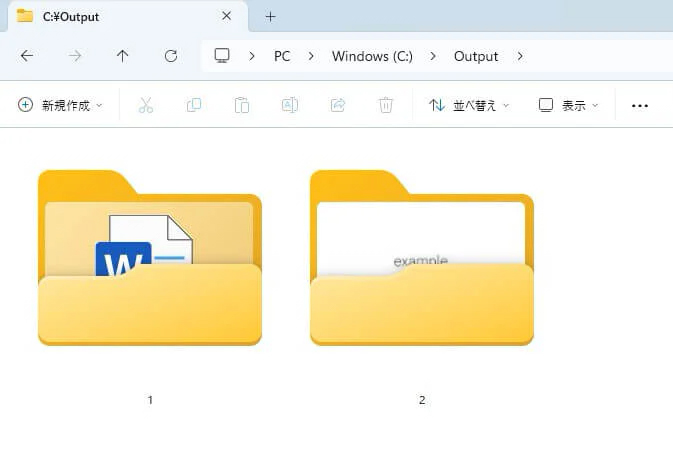Click the Cut scissors icon
This screenshot has width=673, height=451.
[x=146, y=105]
